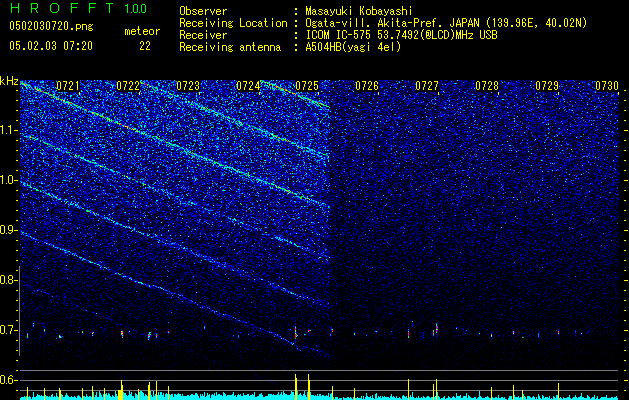Click the 0724 time marker
The height and width of the screenshot is (400, 629).
[248, 86]
